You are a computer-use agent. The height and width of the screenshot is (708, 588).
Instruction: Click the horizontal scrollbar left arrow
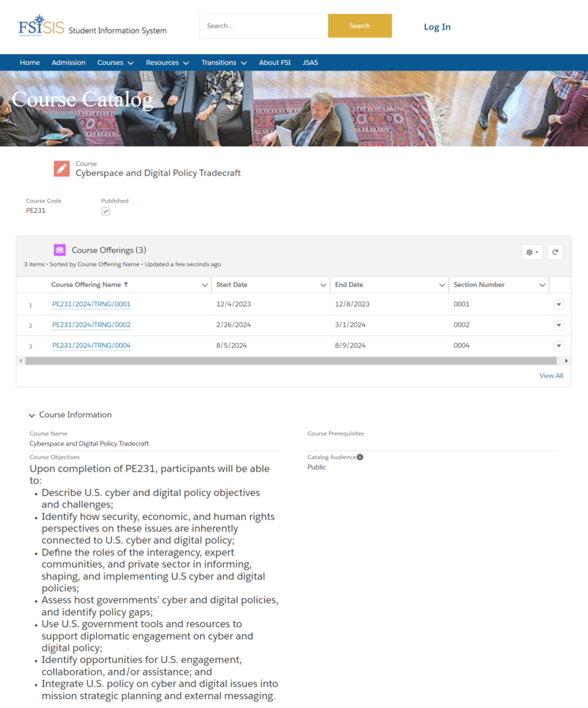[20, 361]
